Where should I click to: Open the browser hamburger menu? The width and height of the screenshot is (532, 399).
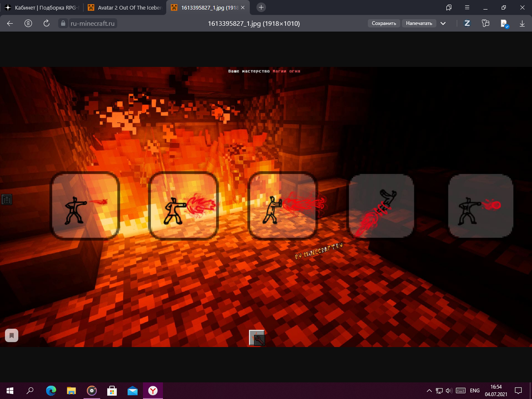pyautogui.click(x=467, y=8)
